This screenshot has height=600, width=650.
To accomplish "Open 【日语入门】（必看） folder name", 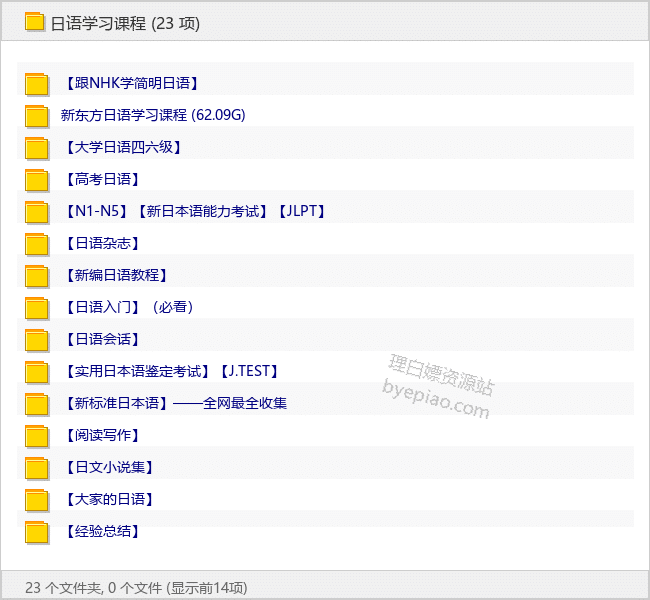I will [129, 307].
